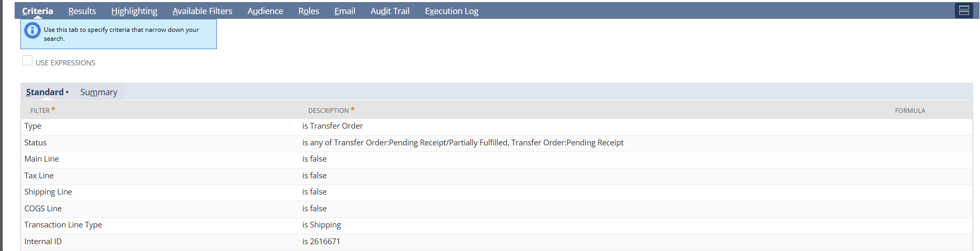Switch to the Highlighting tab
The width and height of the screenshot is (980, 251).
[x=134, y=11]
